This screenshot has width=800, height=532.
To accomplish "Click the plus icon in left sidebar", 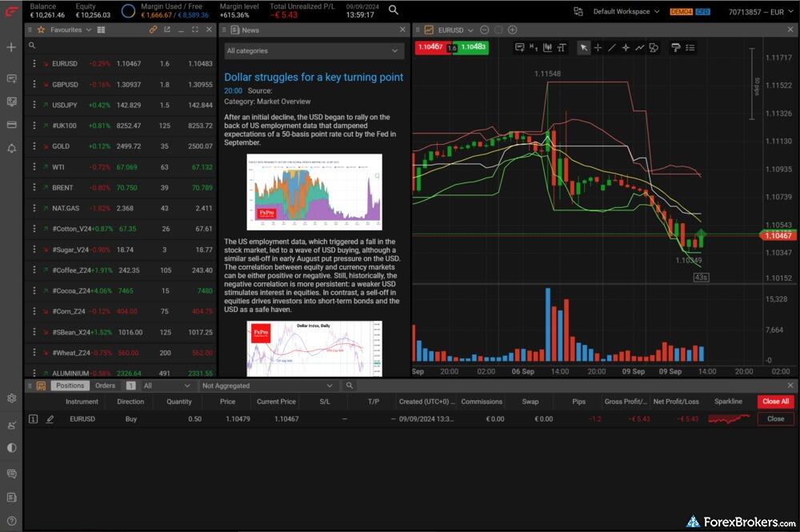I will 11,48.
